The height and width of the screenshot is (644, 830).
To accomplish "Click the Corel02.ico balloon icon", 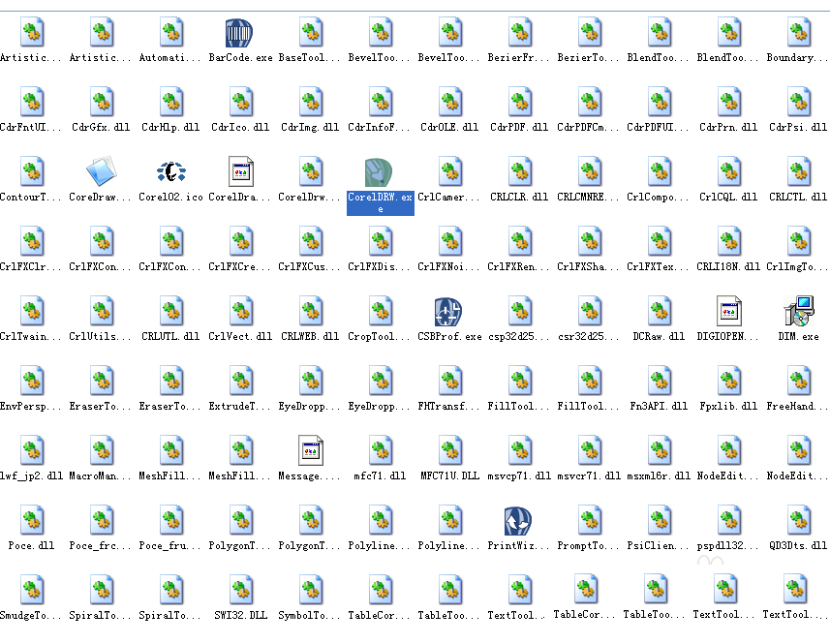I will point(171,172).
